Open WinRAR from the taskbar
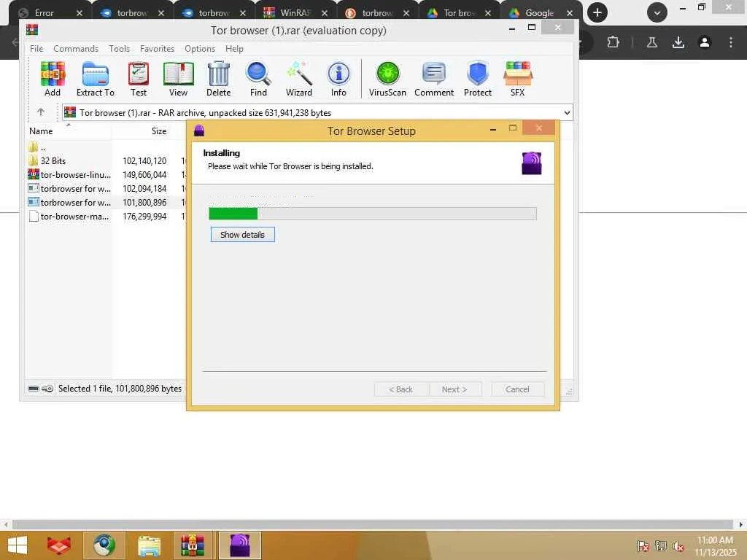 point(193,545)
